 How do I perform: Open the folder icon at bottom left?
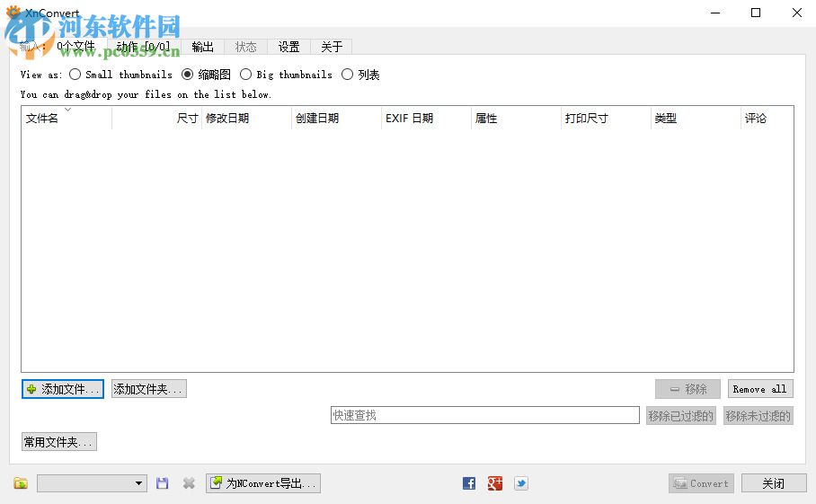21,483
